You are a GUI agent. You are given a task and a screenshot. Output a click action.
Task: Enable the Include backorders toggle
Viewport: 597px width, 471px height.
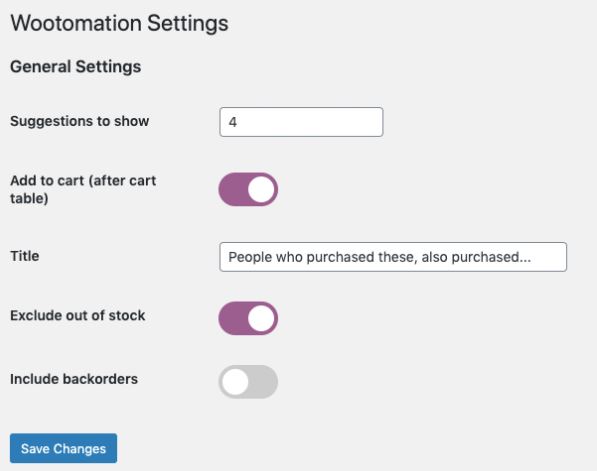[248, 382]
